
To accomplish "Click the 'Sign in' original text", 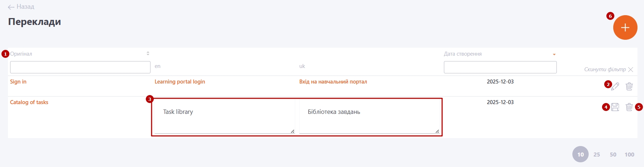I will point(18,82).
